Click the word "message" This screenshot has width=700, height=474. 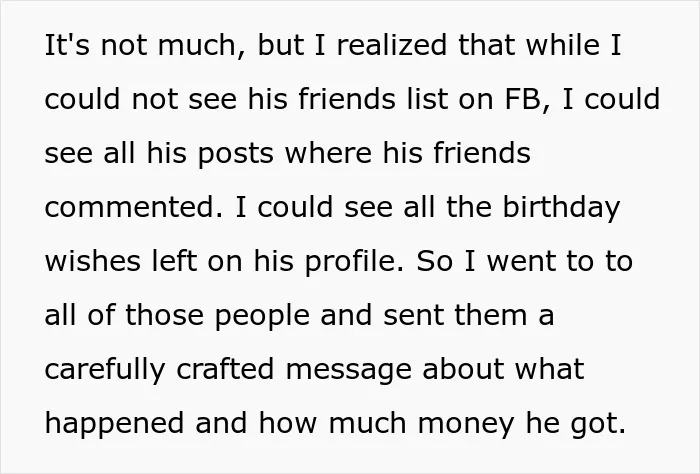[x=348, y=371]
